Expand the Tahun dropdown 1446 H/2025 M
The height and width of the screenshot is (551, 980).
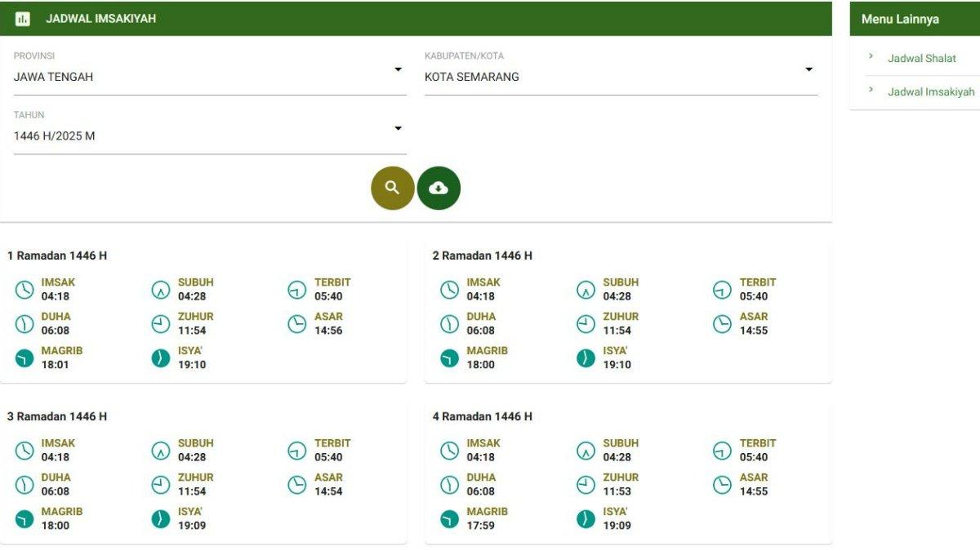209,136
